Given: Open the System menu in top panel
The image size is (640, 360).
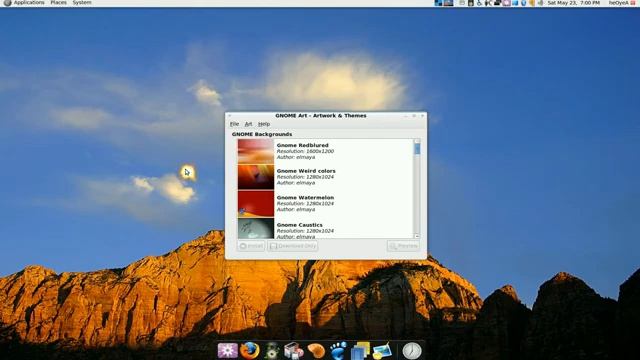Looking at the screenshot, I should tap(82, 2).
